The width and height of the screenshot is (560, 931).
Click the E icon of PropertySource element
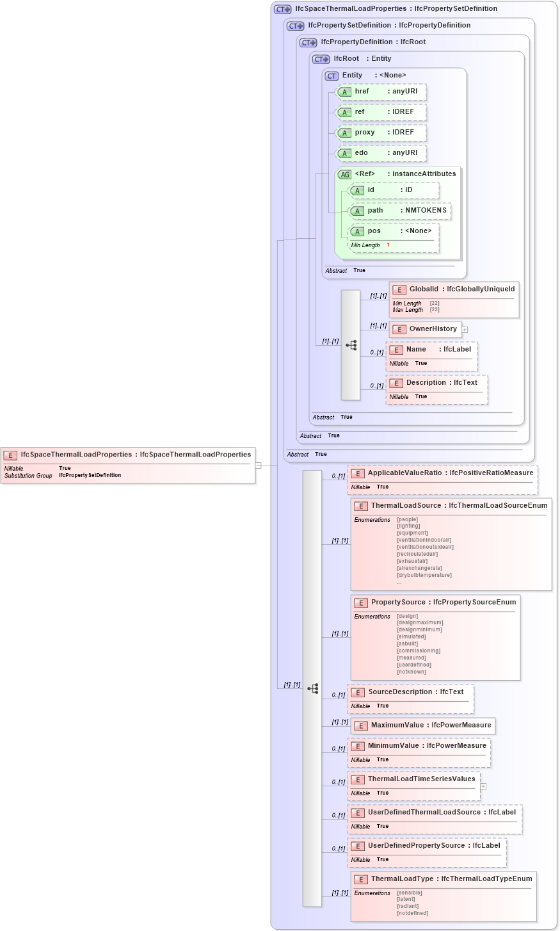(360, 603)
